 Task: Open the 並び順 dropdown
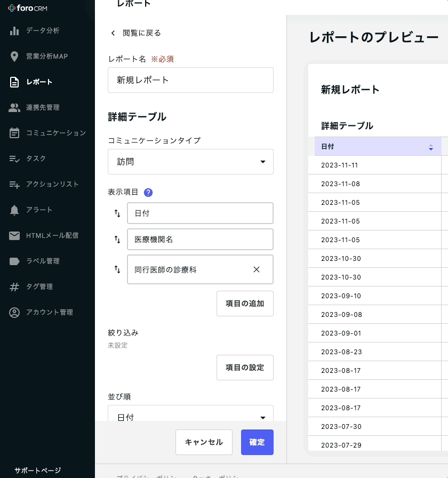tap(190, 413)
